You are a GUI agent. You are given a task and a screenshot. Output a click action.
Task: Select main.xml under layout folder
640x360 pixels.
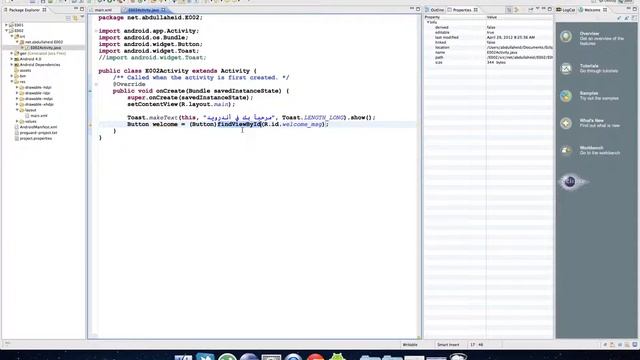click(x=39, y=116)
